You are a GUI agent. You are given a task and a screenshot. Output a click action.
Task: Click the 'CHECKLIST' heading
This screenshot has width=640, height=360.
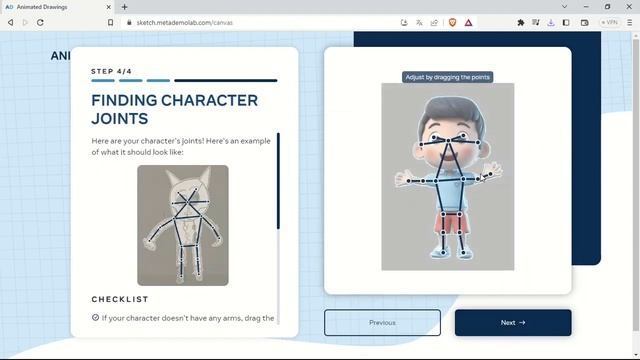coord(120,299)
